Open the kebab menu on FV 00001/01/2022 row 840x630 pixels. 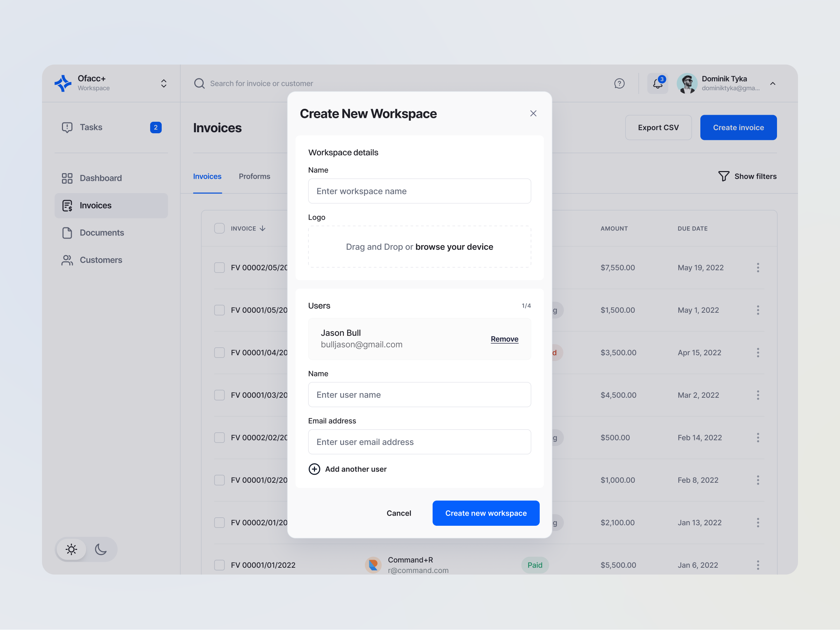click(x=758, y=565)
